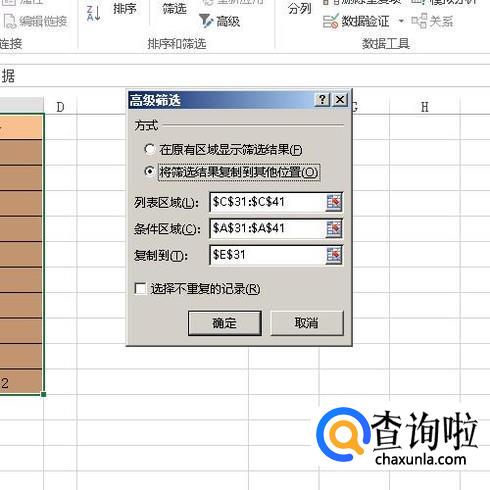The width and height of the screenshot is (490, 490).
Task: Expand the Data Validation dropdown arrow
Action: 401,21
